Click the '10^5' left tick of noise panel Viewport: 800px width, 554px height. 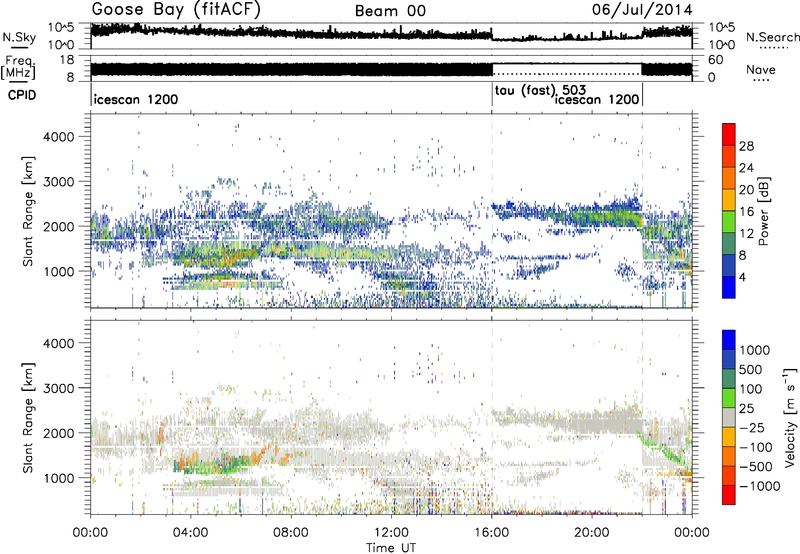[61, 27]
